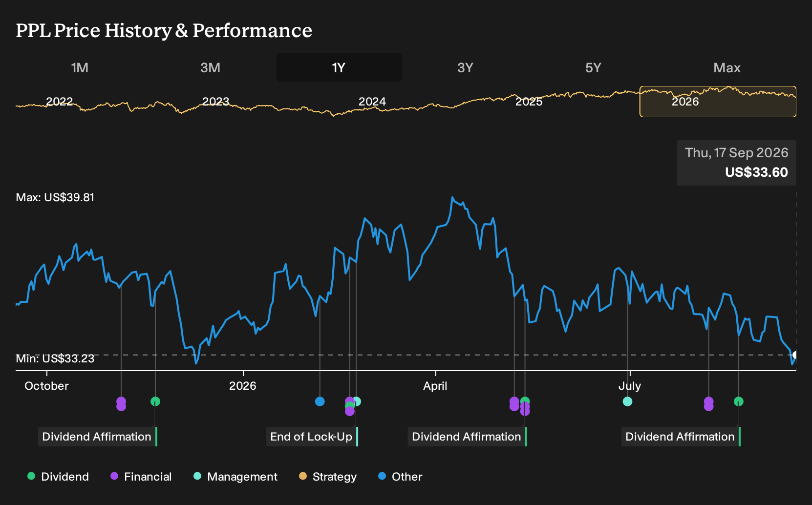Click the white current-price point on the chart line
This screenshot has height=505, width=812.
(x=795, y=355)
